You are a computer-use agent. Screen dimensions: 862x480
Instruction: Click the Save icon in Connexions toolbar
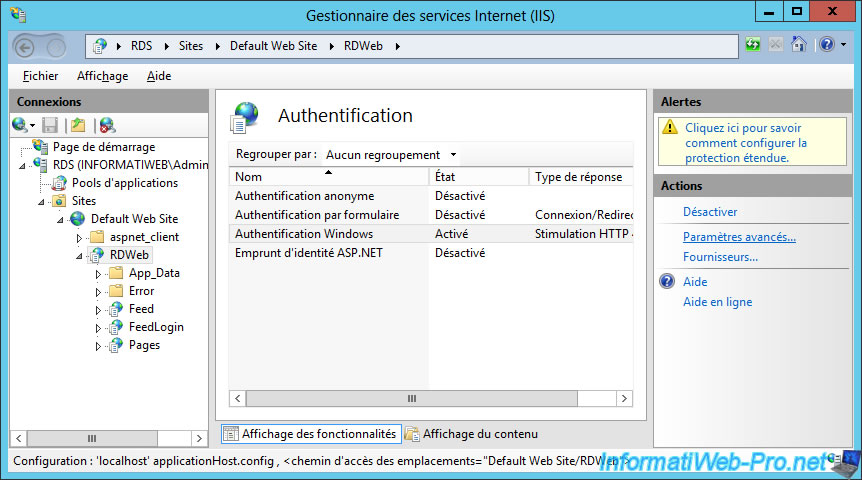[50, 125]
